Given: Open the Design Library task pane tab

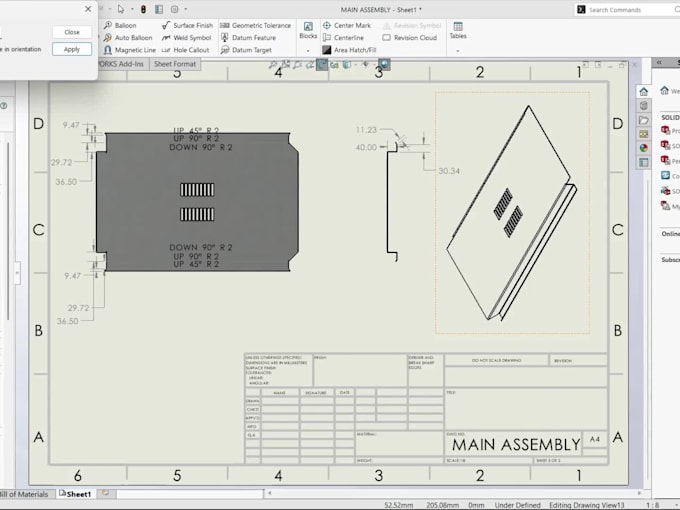Looking at the screenshot, I should tap(644, 105).
